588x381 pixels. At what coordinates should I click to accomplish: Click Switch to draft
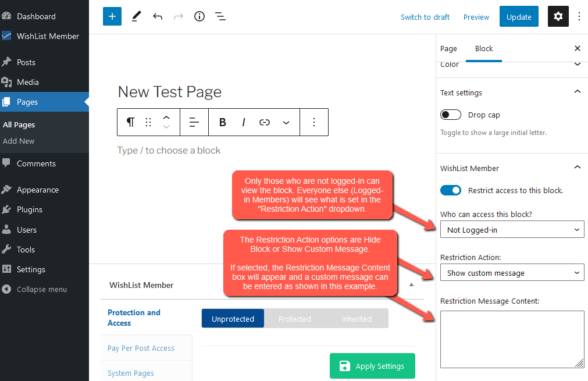pos(425,17)
